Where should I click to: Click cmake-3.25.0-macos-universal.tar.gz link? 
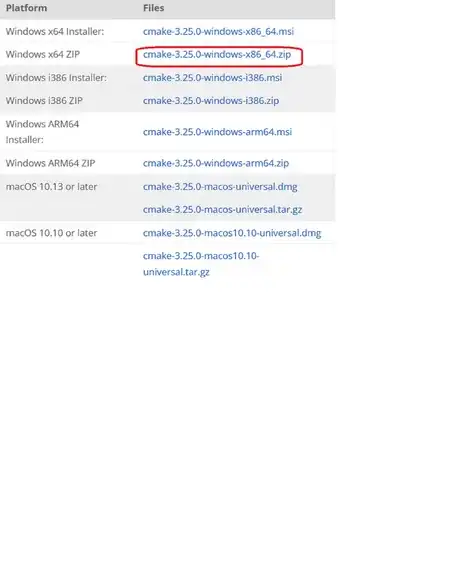(x=222, y=210)
